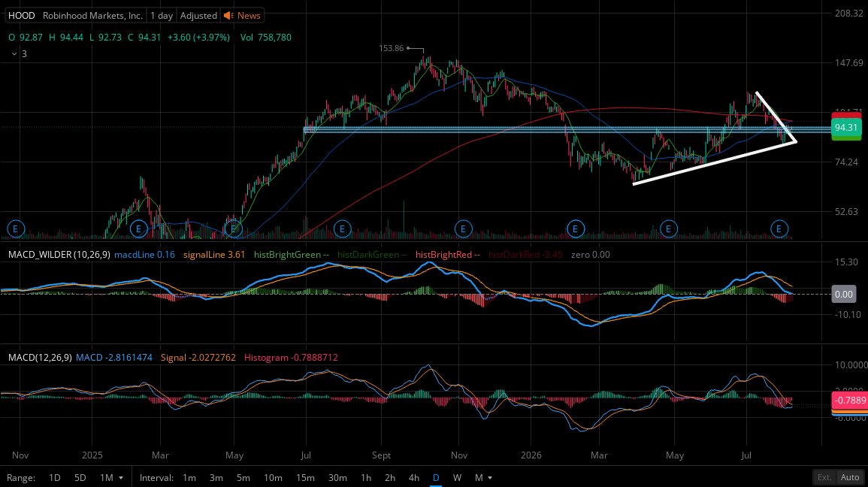Click the C 94.31 close readout
This screenshot has width=868, height=487.
tap(144, 37)
